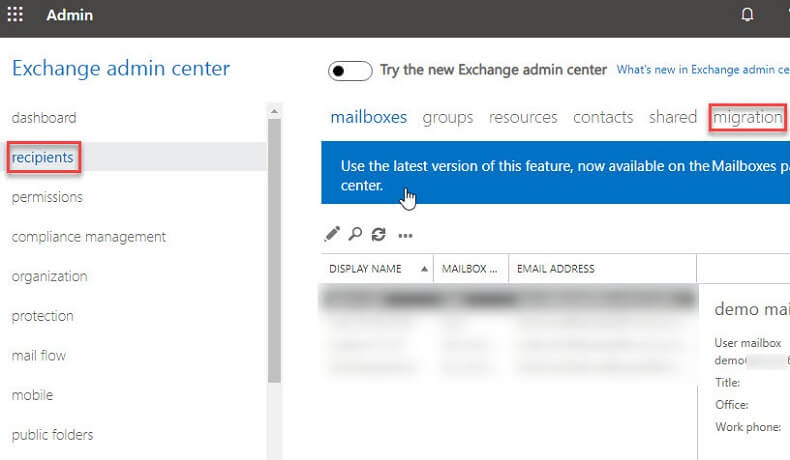Screen dimensions: 790x460
Task: Open the notifications bell
Action: pos(747,15)
